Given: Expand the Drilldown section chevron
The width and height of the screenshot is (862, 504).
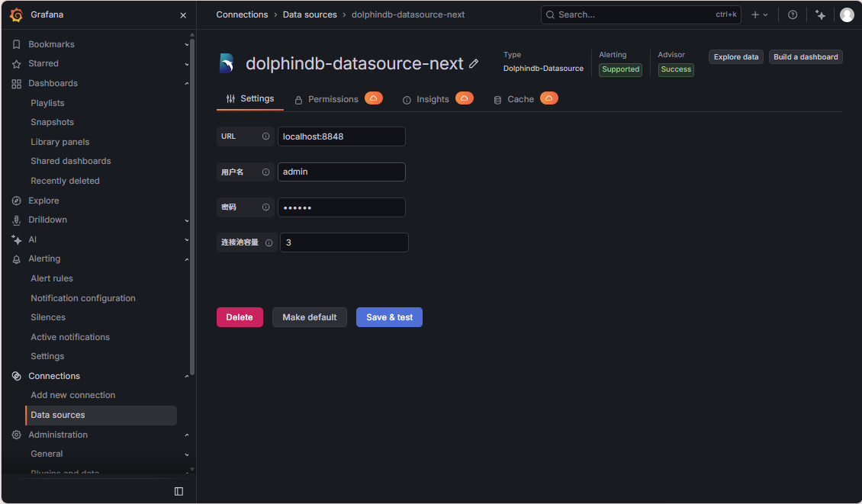Looking at the screenshot, I should [x=186, y=220].
